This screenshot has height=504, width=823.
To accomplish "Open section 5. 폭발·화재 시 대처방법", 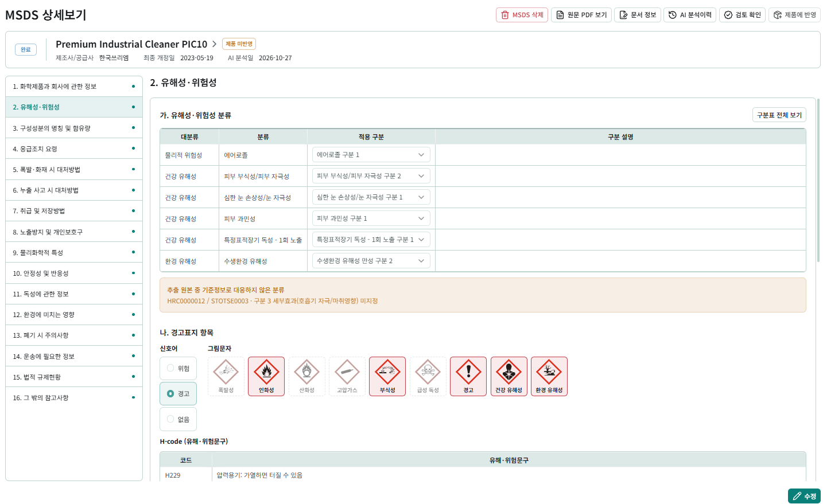I will tap(74, 169).
